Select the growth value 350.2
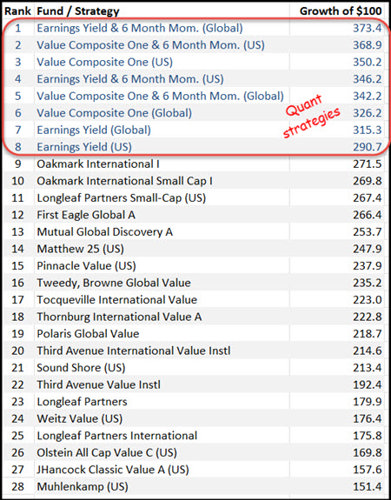Screen dimensions: 391x500 [367, 62]
